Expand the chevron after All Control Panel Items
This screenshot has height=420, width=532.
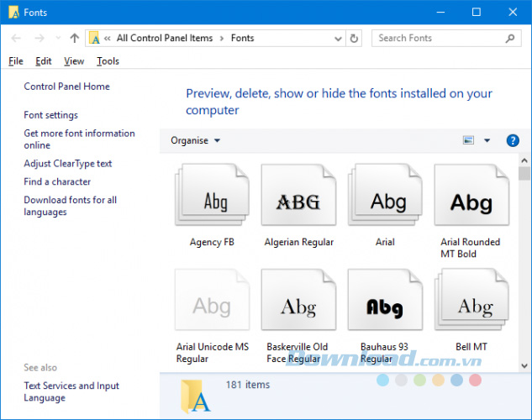click(222, 39)
